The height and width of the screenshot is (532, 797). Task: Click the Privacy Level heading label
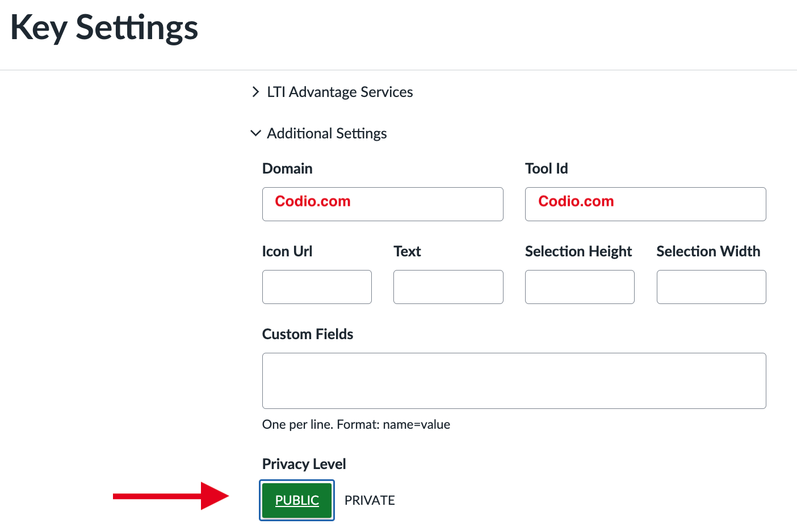coord(304,464)
